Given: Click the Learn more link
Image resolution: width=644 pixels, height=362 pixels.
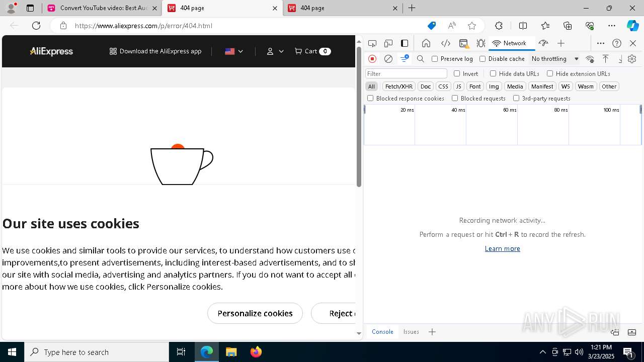Looking at the screenshot, I should pyautogui.click(x=503, y=248).
